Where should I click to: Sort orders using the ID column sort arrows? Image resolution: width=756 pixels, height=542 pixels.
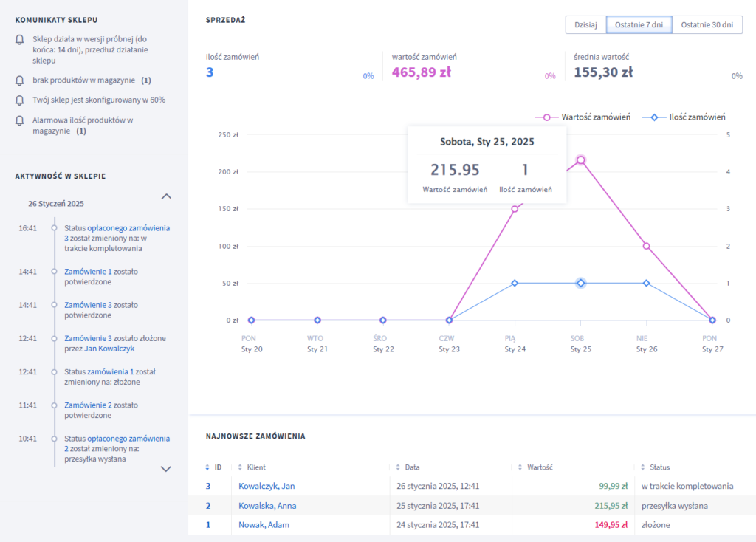(x=207, y=467)
